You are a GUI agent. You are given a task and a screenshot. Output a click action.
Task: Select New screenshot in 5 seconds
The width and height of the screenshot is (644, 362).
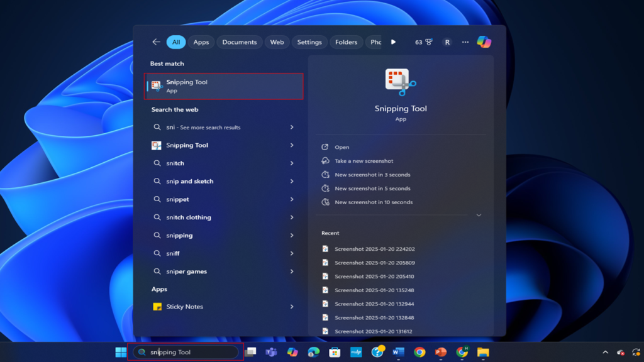[372, 189]
